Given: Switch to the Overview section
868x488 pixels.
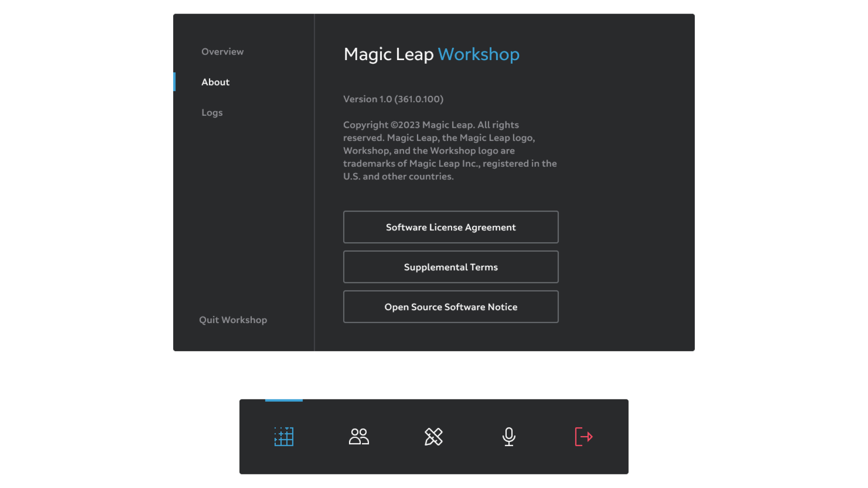Looking at the screenshot, I should pos(222,52).
